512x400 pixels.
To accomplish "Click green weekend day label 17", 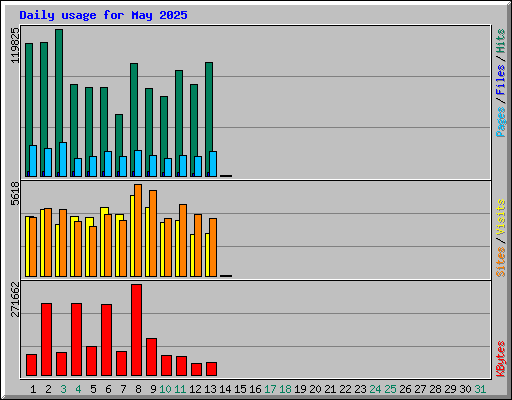I will pyautogui.click(x=270, y=389).
